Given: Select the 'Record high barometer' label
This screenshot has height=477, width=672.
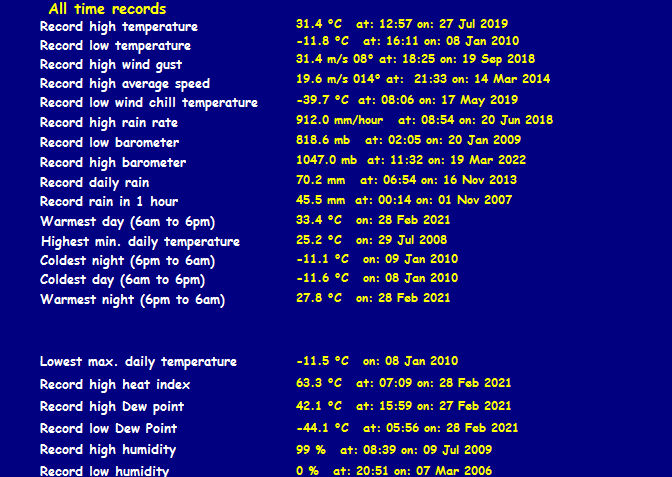Looking at the screenshot, I should pyautogui.click(x=113, y=163).
